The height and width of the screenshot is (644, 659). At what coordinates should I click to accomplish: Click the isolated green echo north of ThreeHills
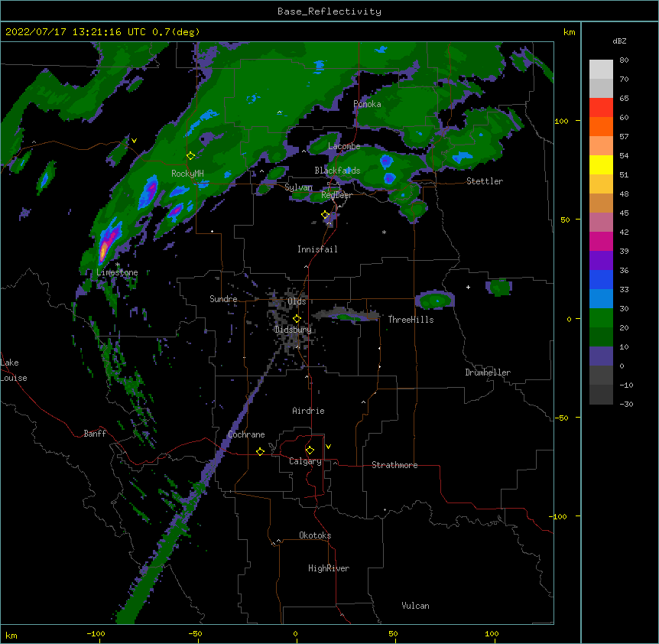tap(435, 301)
